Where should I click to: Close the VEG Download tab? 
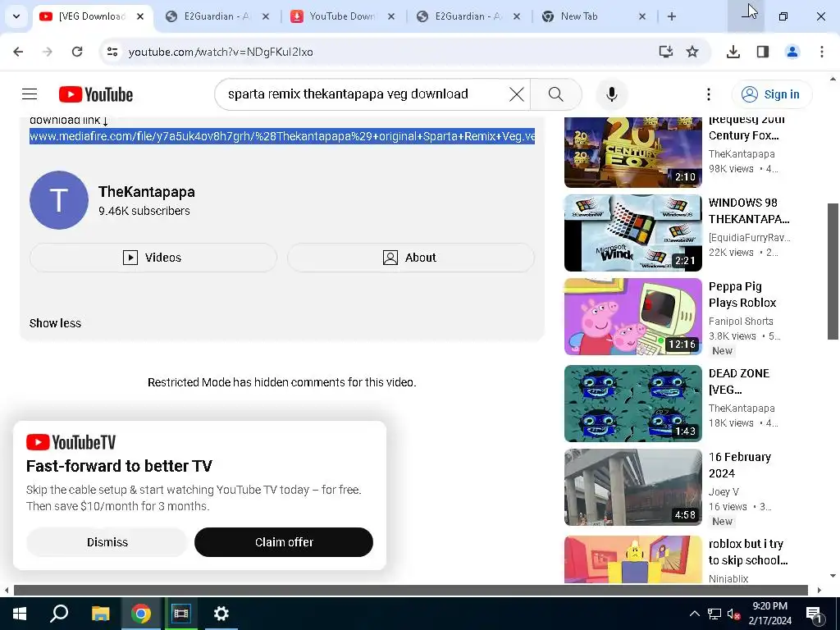(140, 16)
